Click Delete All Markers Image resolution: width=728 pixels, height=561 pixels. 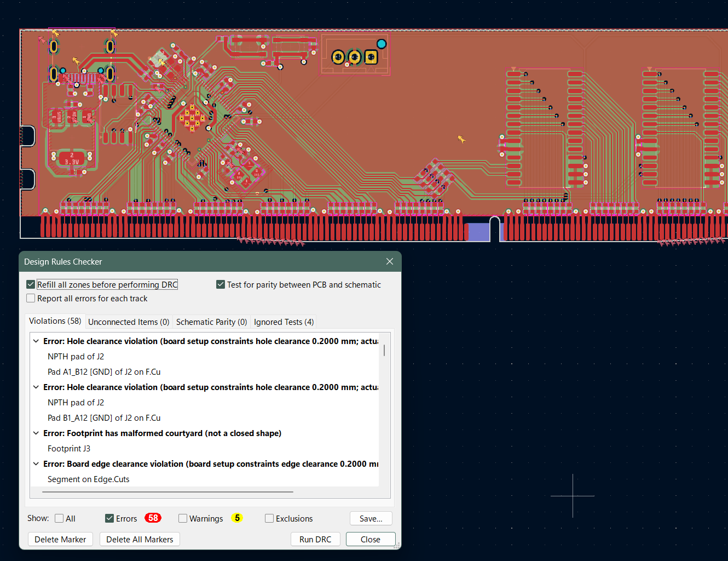click(x=140, y=540)
